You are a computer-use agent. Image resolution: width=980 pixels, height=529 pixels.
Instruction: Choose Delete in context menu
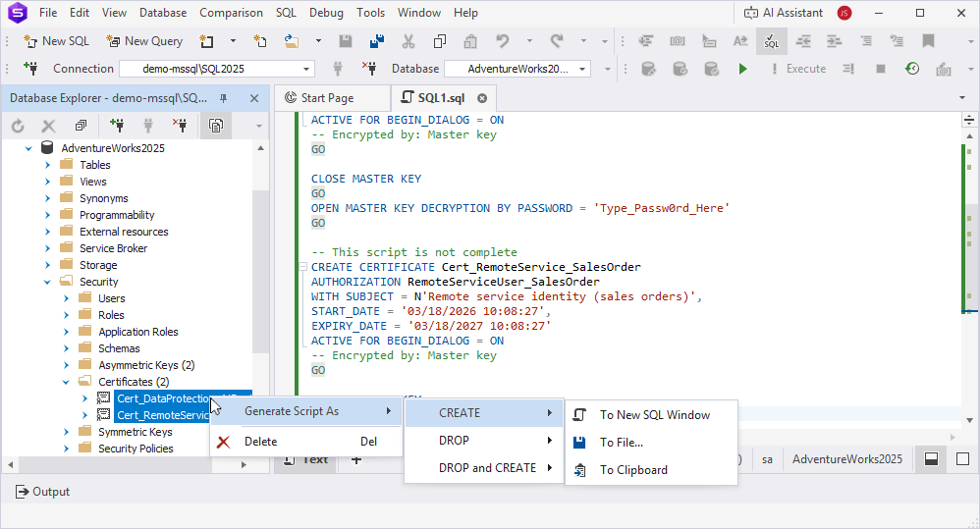tap(305, 442)
